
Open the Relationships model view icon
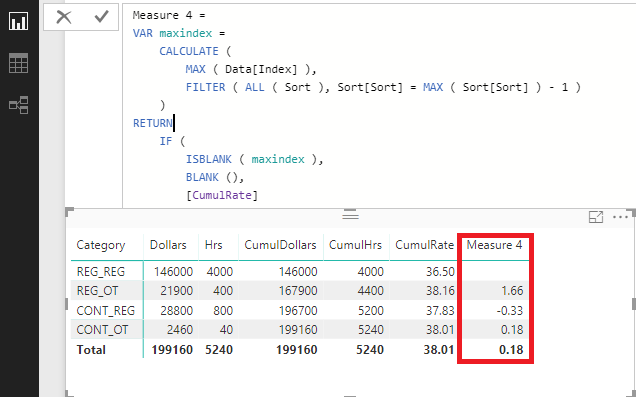point(19,105)
